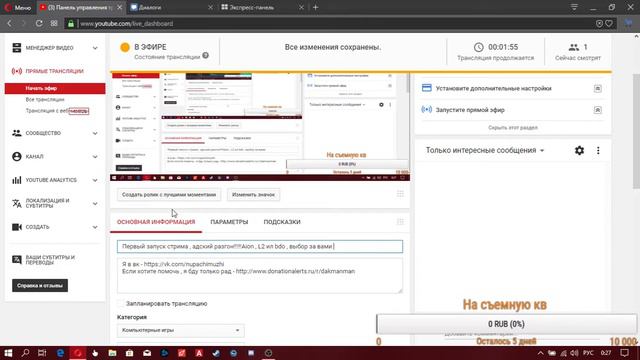Open the Microsoft Edge taskbar icon
Image resolution: width=640 pixels, height=360 pixels.
60,353
